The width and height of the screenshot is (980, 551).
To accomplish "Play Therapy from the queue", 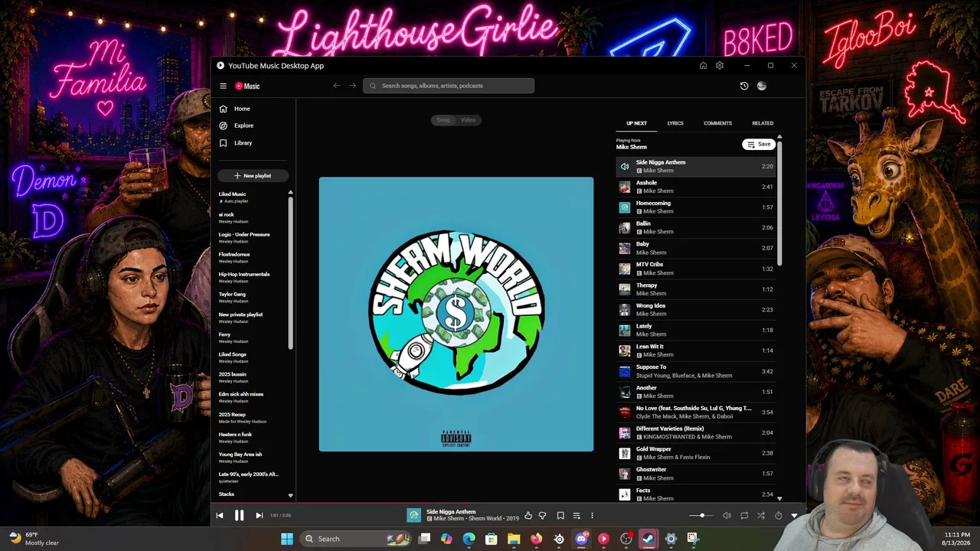I will (x=697, y=289).
